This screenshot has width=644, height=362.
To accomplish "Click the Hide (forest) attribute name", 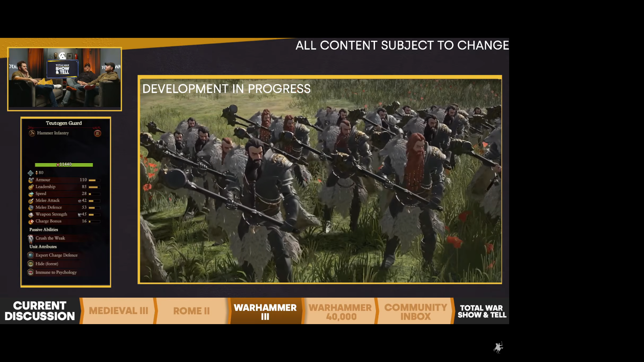I will coord(47,264).
